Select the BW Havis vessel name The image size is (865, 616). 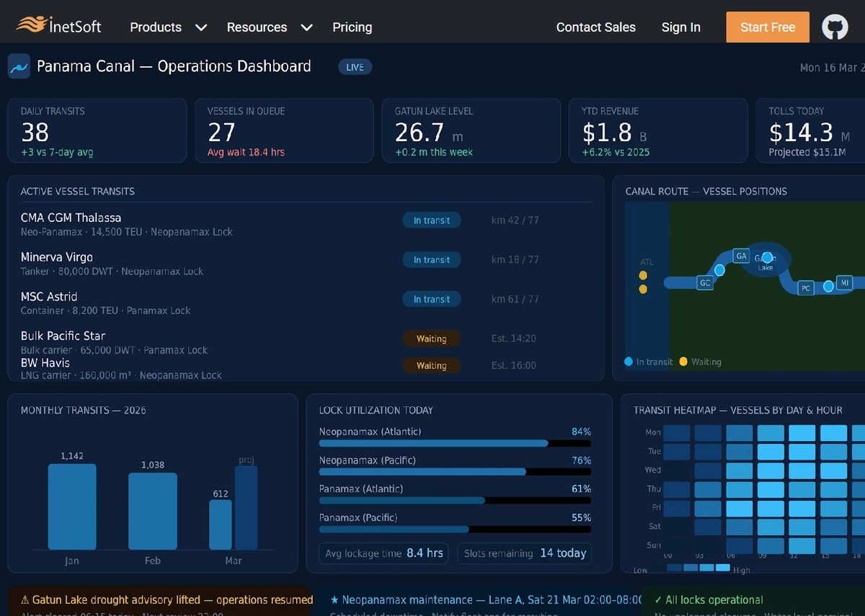pyautogui.click(x=45, y=362)
